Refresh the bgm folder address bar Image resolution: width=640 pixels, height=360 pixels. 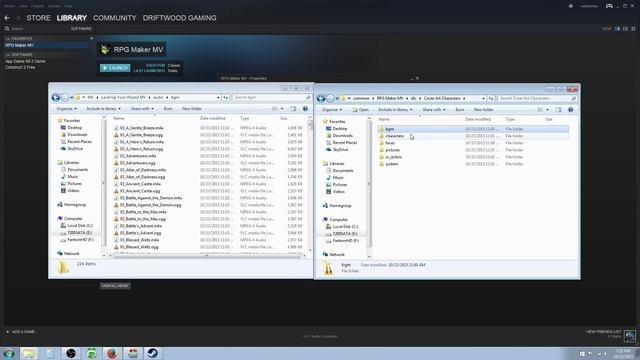pyautogui.click(x=226, y=98)
